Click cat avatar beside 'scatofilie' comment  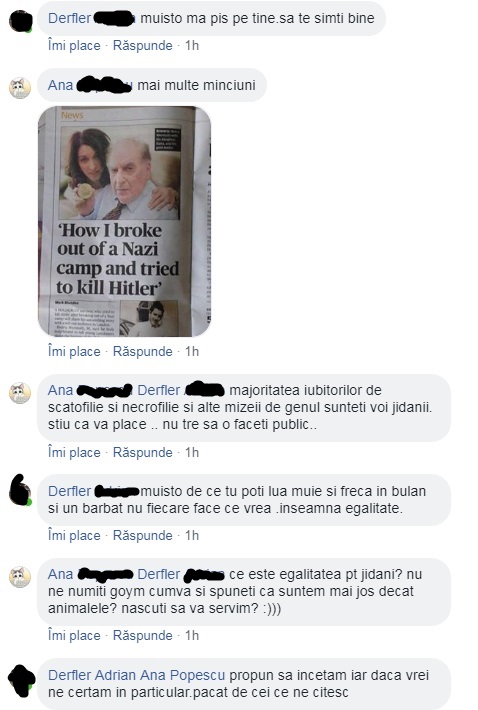(x=20, y=393)
